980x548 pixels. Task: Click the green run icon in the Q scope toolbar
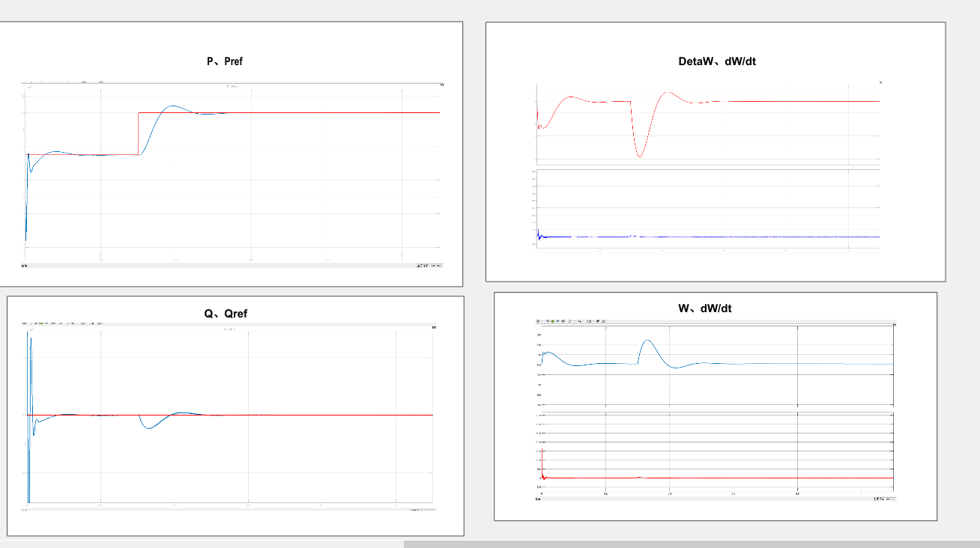click(41, 323)
